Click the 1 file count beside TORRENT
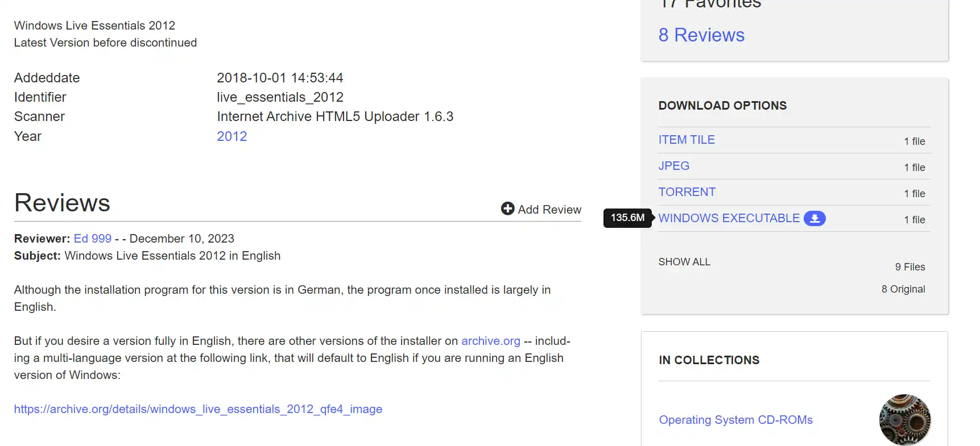The width and height of the screenshot is (980, 446). click(914, 194)
